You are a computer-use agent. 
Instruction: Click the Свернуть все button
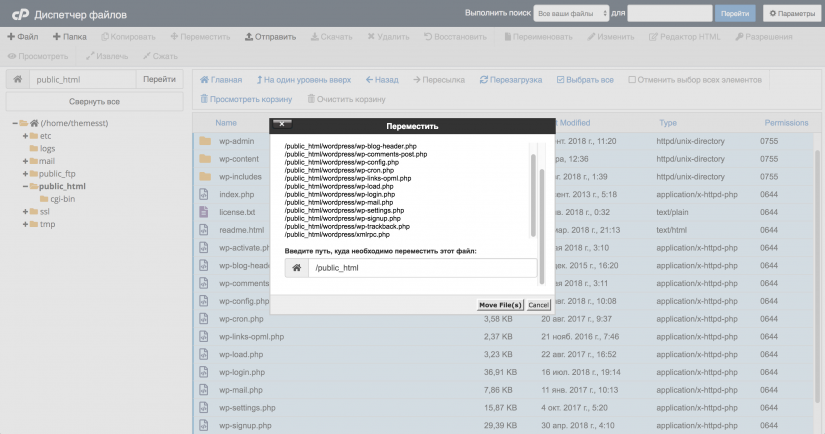(94, 102)
